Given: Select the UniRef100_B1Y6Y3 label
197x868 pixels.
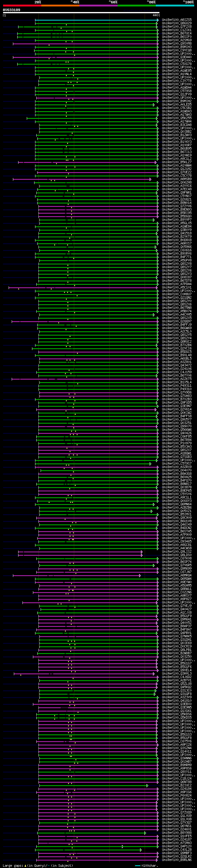Looking at the screenshot, I should click(177, 142).
